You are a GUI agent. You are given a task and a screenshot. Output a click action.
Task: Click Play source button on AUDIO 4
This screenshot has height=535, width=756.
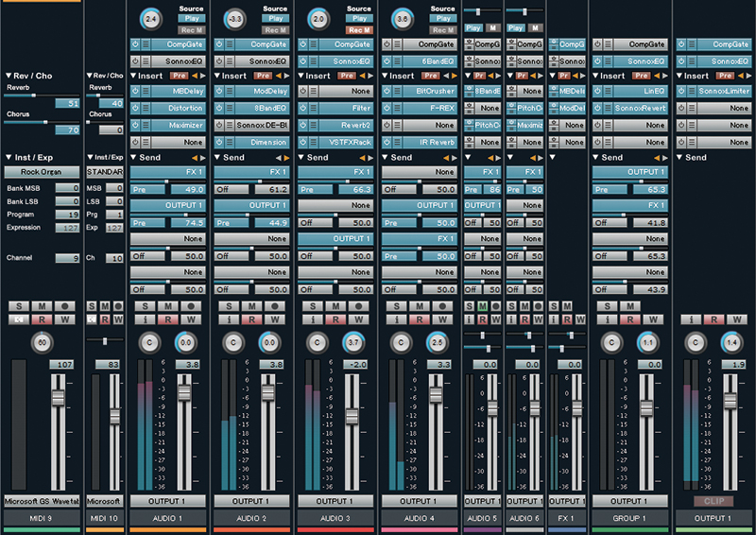click(x=443, y=19)
